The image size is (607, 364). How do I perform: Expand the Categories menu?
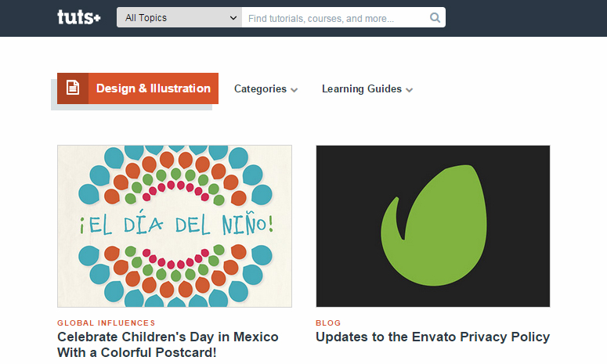(x=266, y=89)
